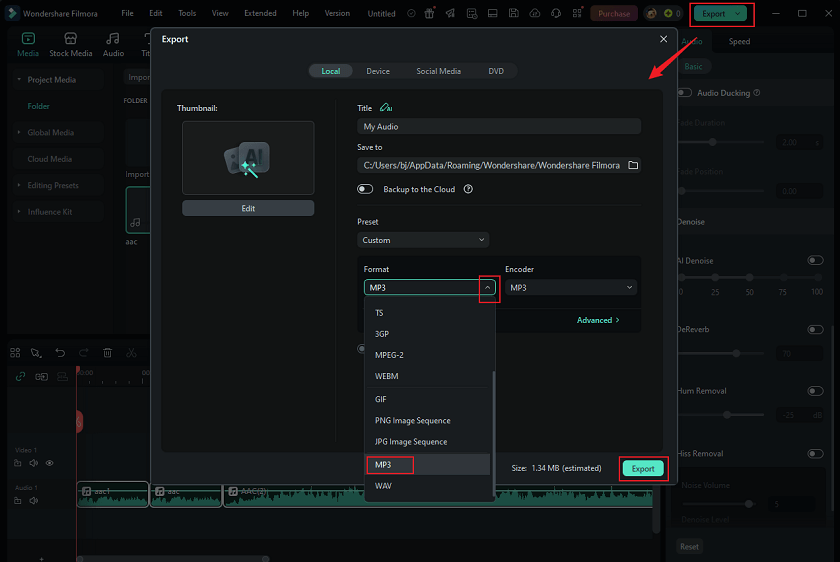Open the Encoder MP3 dropdown
Image resolution: width=840 pixels, height=562 pixels.
[x=571, y=288]
